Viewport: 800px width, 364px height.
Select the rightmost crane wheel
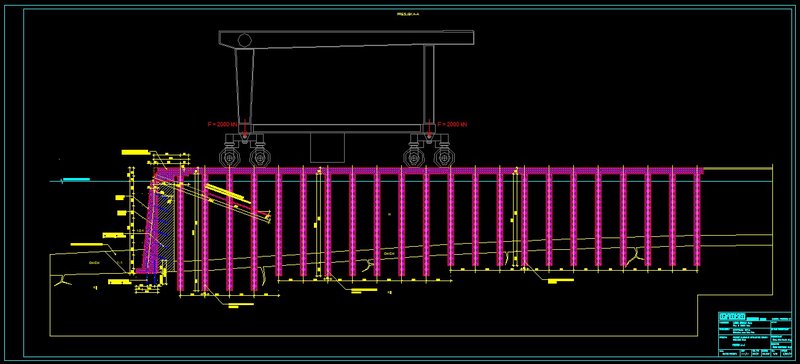click(x=444, y=157)
